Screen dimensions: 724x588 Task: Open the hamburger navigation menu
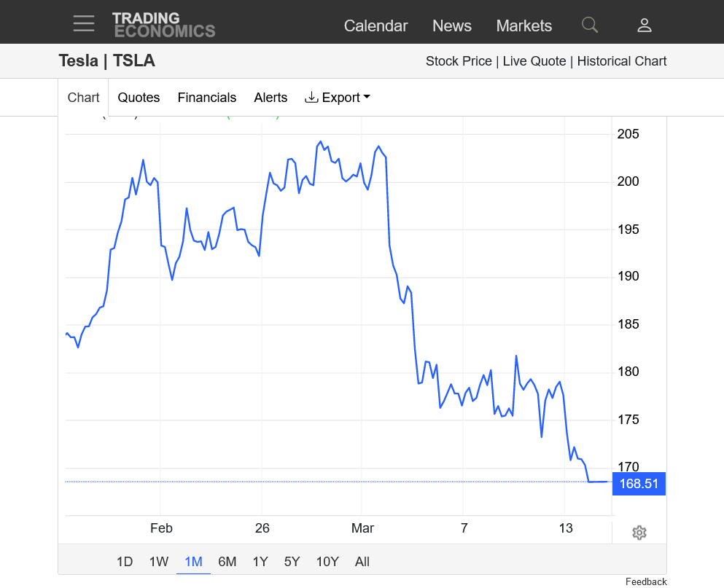click(x=84, y=23)
